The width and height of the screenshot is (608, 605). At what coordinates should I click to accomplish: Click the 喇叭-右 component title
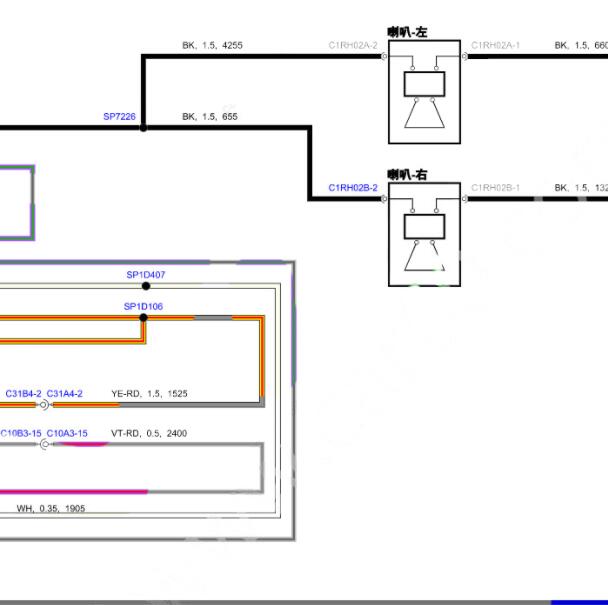[x=407, y=175]
